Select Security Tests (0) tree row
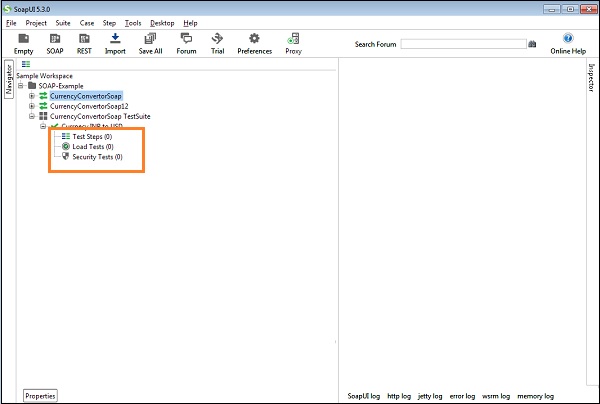Image resolution: width=600 pixels, height=404 pixels. [x=98, y=156]
